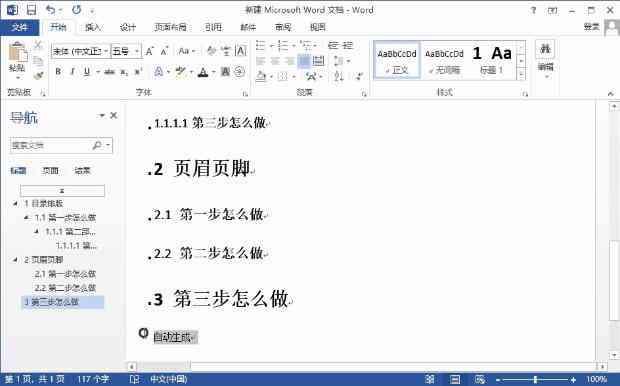Switch to the Design (设计) tab
620x386 pixels.
(x=128, y=27)
